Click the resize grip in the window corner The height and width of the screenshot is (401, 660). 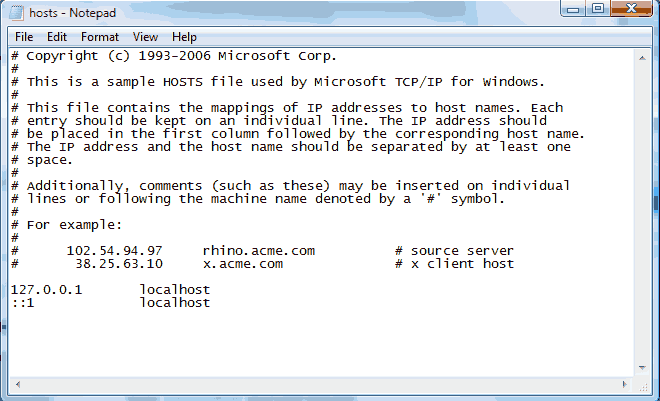pos(643,385)
